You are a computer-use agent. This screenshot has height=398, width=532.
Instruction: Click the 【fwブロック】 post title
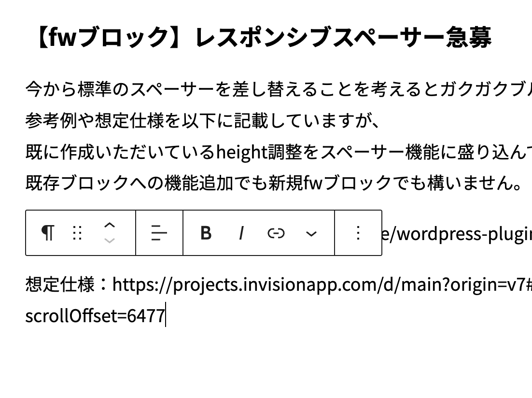261,37
